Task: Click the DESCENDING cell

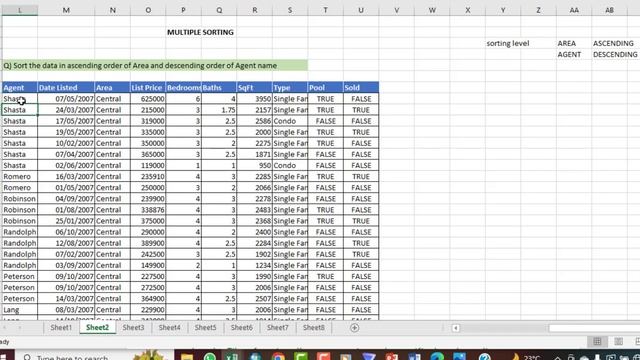Action: click(615, 54)
